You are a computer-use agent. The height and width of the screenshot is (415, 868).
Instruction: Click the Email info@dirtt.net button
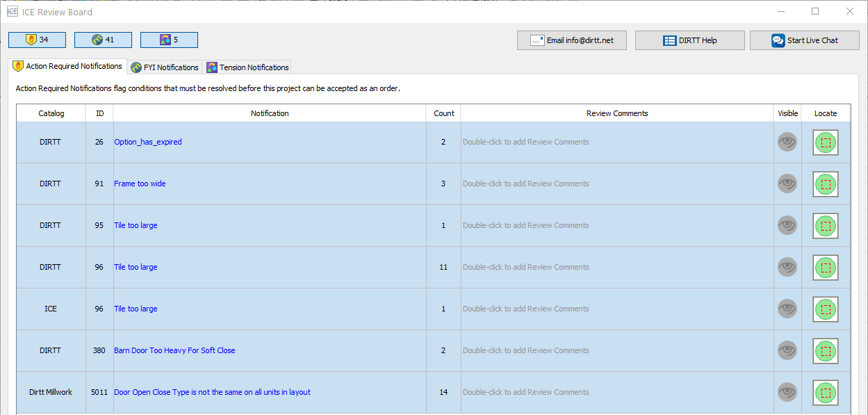point(572,40)
